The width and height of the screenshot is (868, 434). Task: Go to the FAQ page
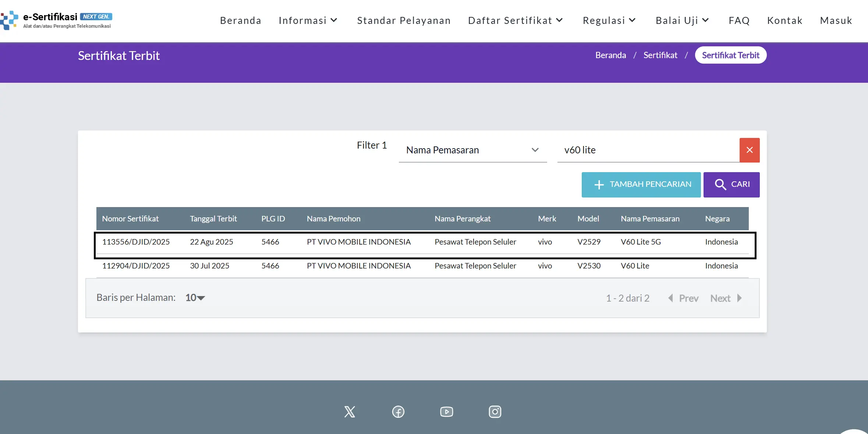tap(739, 21)
